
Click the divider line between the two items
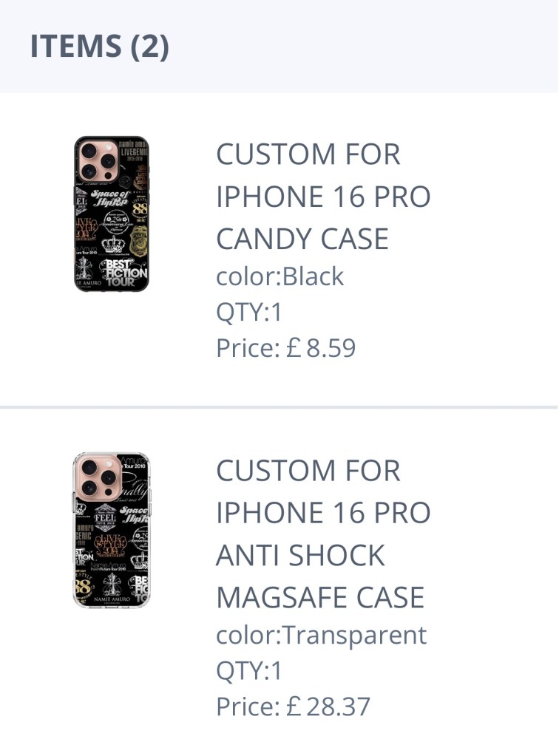279,407
